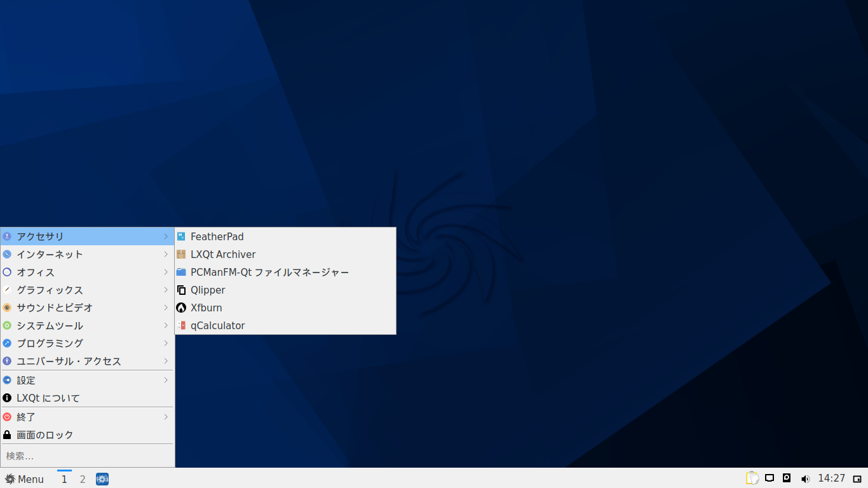Switch to virtual desktop 1

pyautogui.click(x=64, y=479)
